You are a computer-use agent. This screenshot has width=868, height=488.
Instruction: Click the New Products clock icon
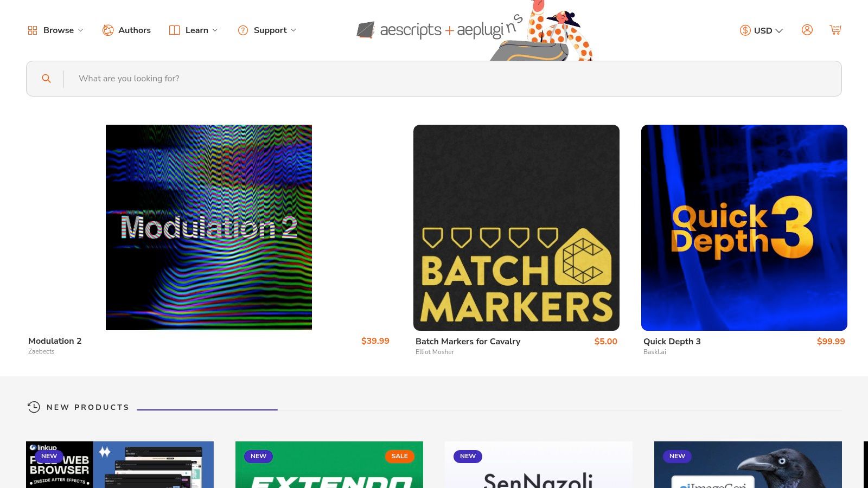click(x=34, y=407)
